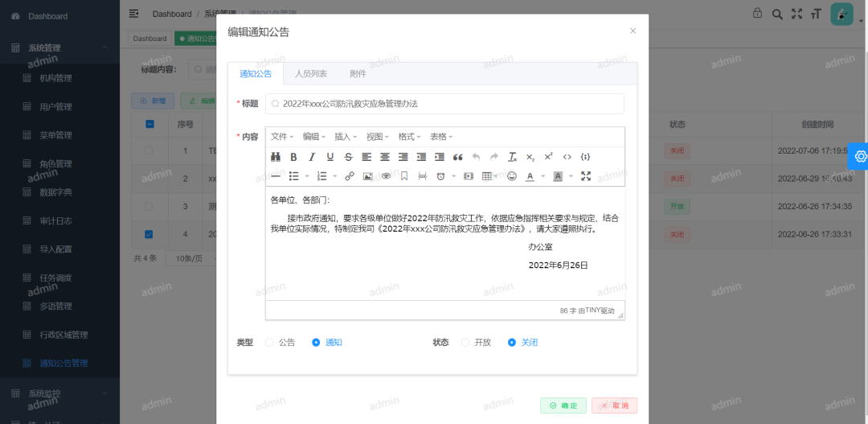This screenshot has height=424, width=868.
Task: Insert a link using the chain icon
Action: click(x=349, y=176)
